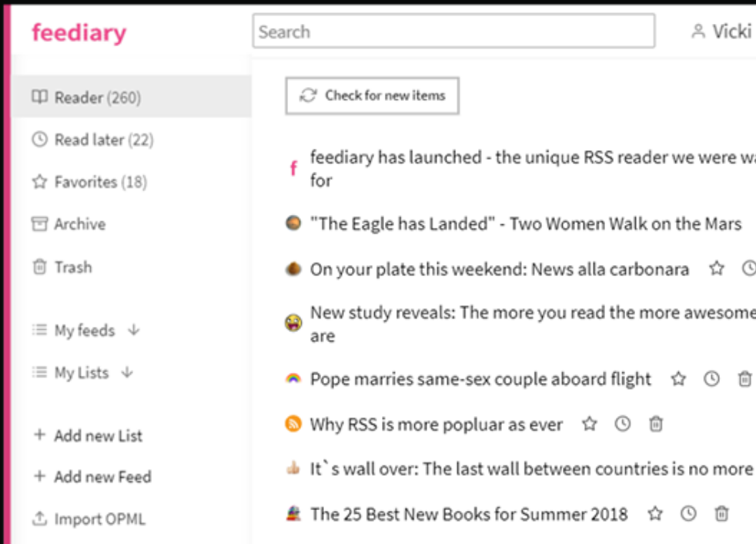Click the user avatar icon beside Vicki

[697, 32]
